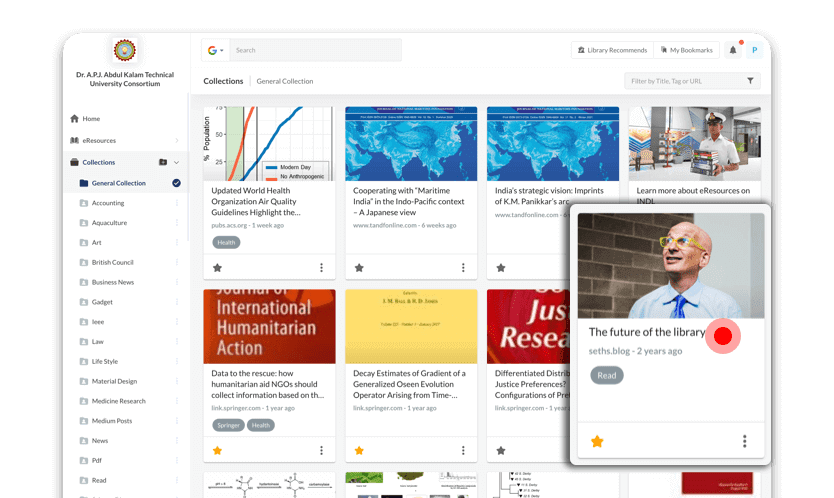
Task: Open three-dot menu on The future of the library card
Action: point(744,441)
